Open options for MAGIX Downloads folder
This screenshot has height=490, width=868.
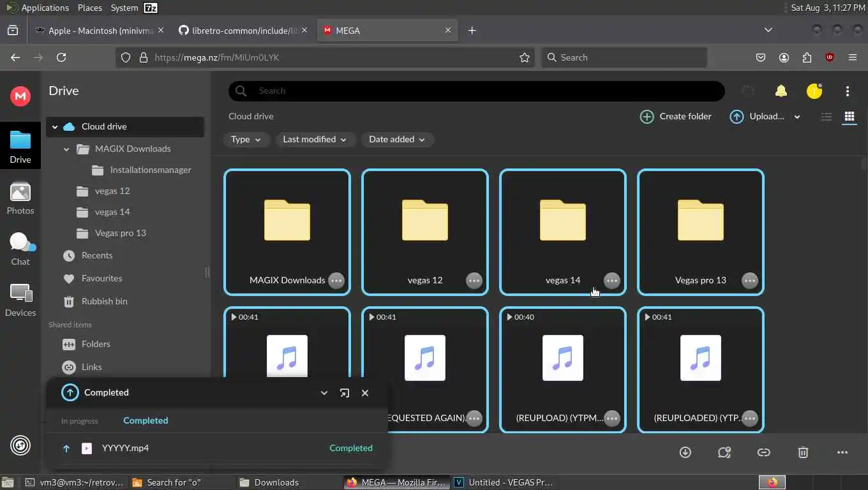coord(336,280)
